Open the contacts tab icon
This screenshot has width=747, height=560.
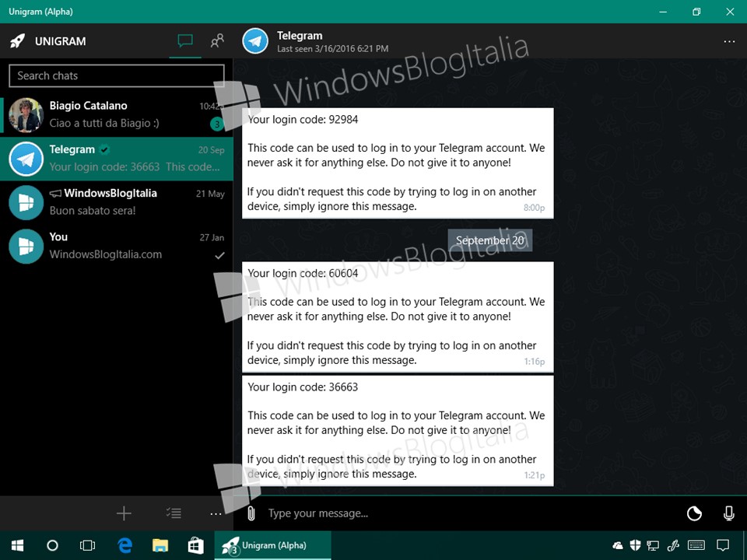217,41
